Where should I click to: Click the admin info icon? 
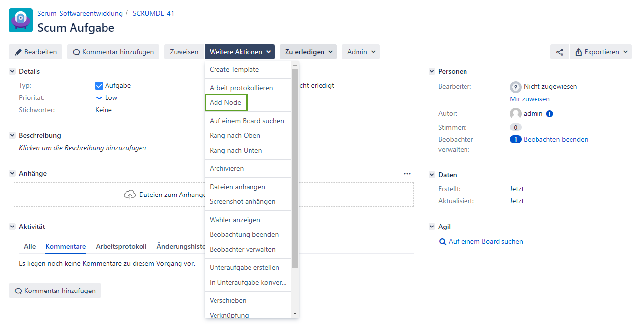point(550,114)
